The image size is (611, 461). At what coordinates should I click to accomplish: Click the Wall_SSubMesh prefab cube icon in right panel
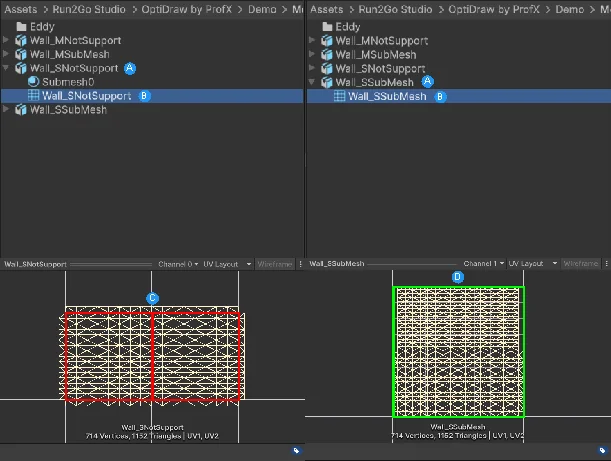[x=327, y=82]
